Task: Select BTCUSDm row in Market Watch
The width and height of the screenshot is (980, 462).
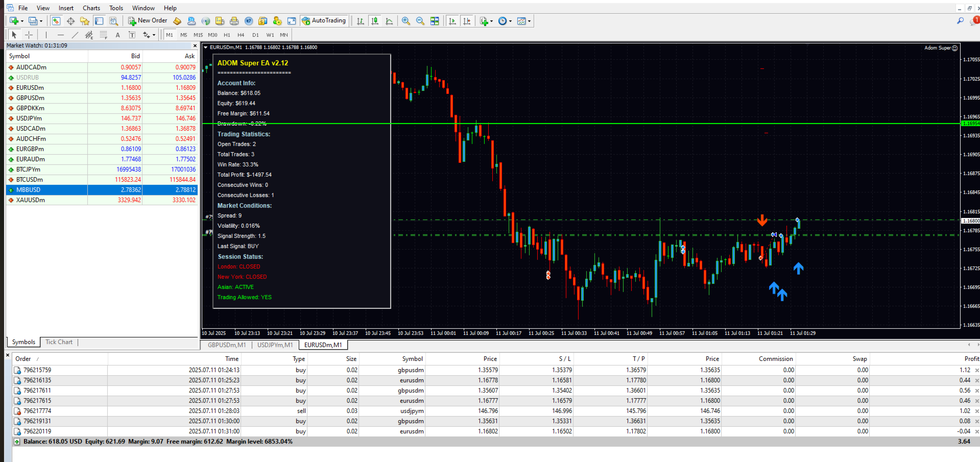Action: 102,180
